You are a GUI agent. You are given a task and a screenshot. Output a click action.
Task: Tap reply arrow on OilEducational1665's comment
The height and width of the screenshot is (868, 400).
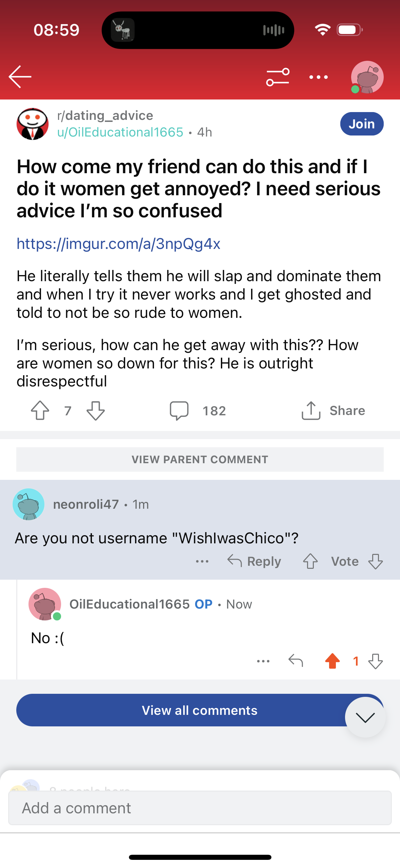pos(296,661)
